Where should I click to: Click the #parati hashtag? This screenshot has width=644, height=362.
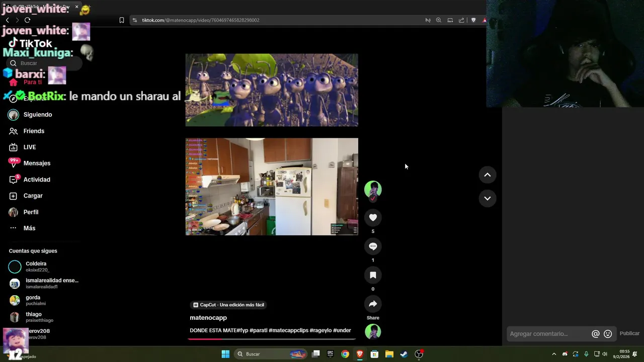259,330
